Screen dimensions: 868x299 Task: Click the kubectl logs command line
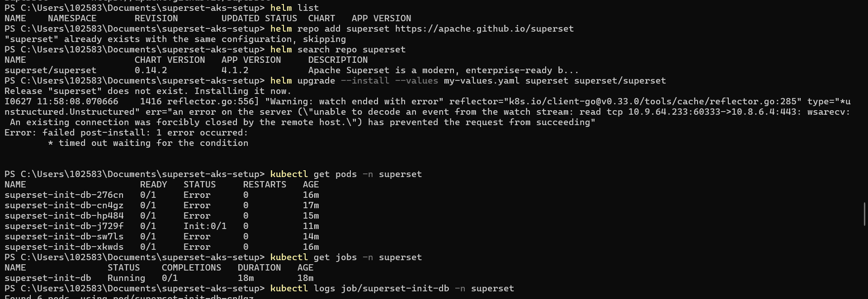coord(392,289)
